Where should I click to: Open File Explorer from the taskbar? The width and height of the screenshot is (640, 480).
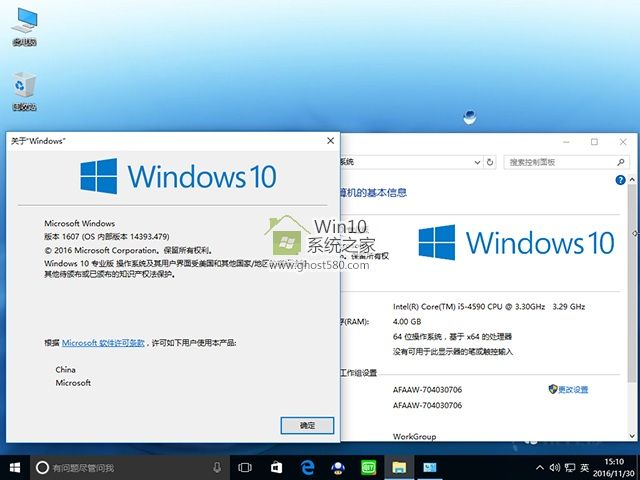tap(398, 467)
